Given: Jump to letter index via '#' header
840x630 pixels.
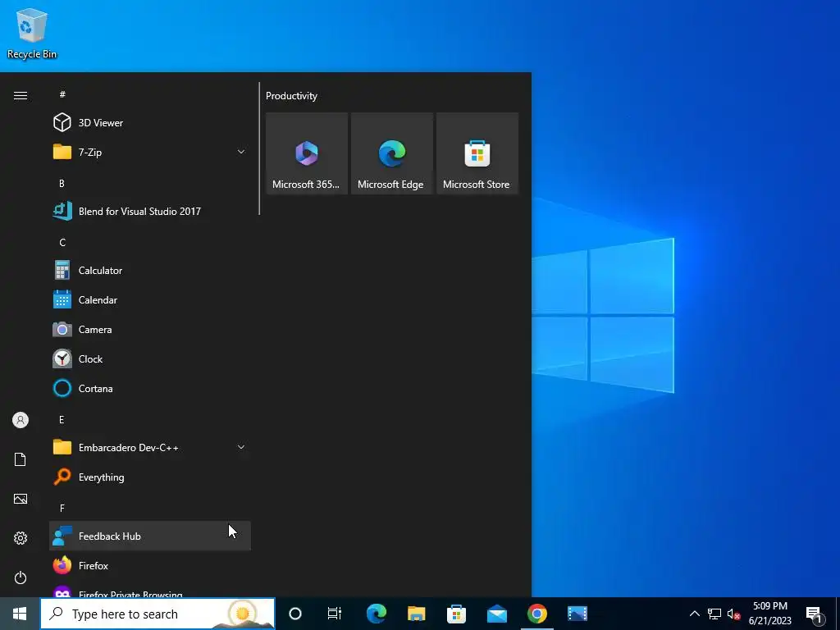Looking at the screenshot, I should [62, 95].
